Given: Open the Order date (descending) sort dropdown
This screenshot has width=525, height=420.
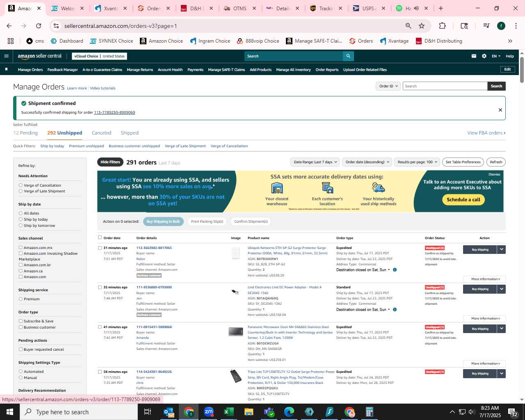Looking at the screenshot, I should (367, 162).
